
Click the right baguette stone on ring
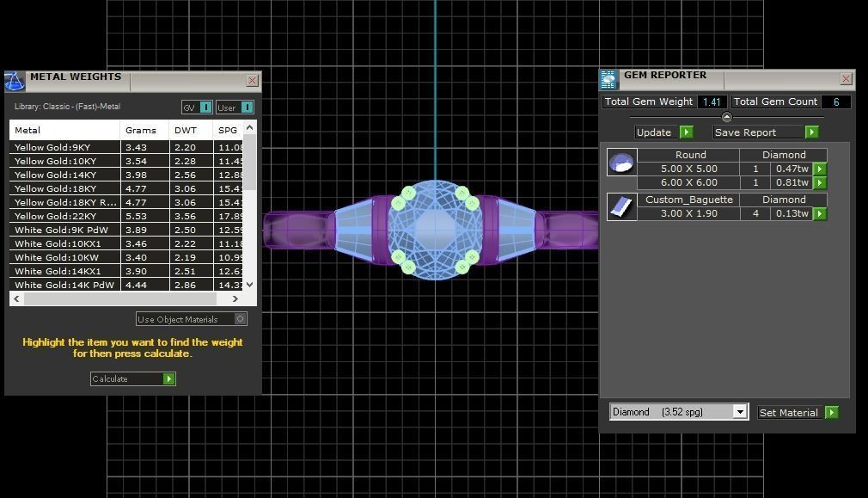516,230
